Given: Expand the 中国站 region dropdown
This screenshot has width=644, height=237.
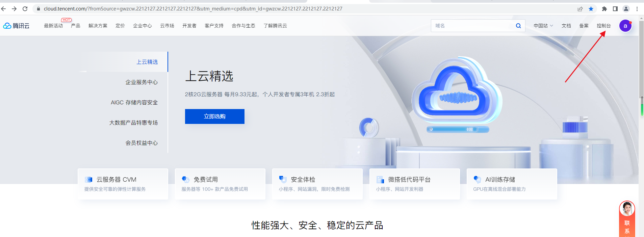Looking at the screenshot, I should (543, 26).
